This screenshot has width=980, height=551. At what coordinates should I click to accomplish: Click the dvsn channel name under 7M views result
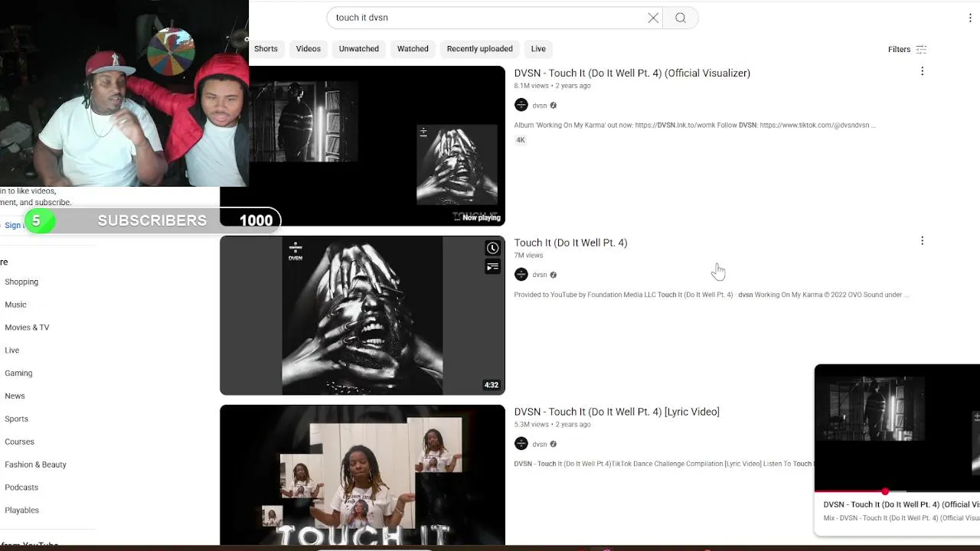[540, 275]
